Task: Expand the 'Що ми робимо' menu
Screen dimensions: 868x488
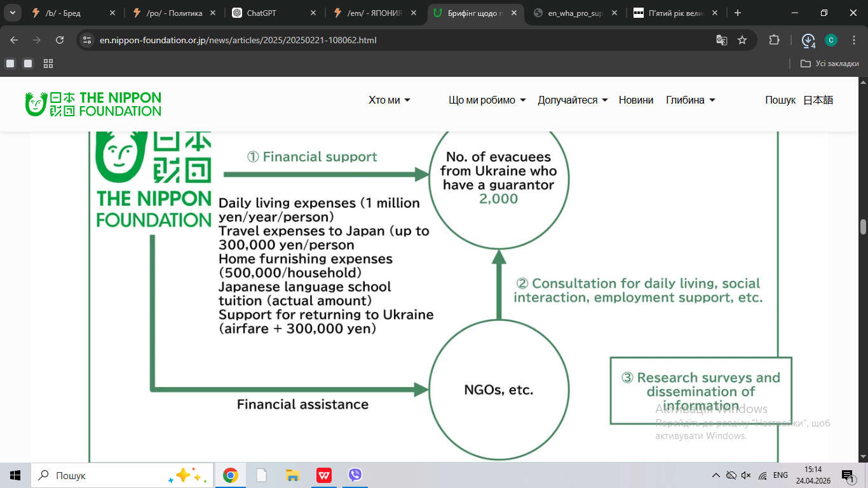Action: click(487, 100)
